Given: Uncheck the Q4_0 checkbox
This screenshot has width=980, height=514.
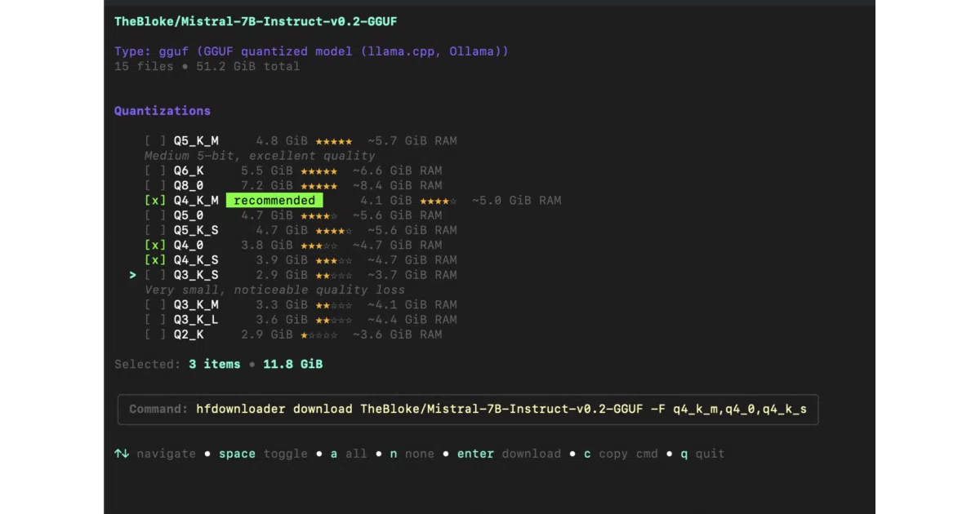Looking at the screenshot, I should click(x=155, y=246).
